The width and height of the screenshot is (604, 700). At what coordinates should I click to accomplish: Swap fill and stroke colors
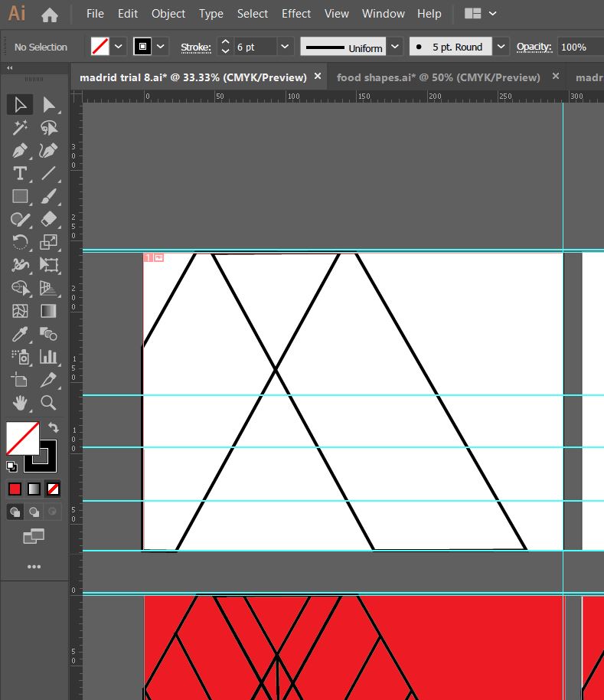pos(53,427)
